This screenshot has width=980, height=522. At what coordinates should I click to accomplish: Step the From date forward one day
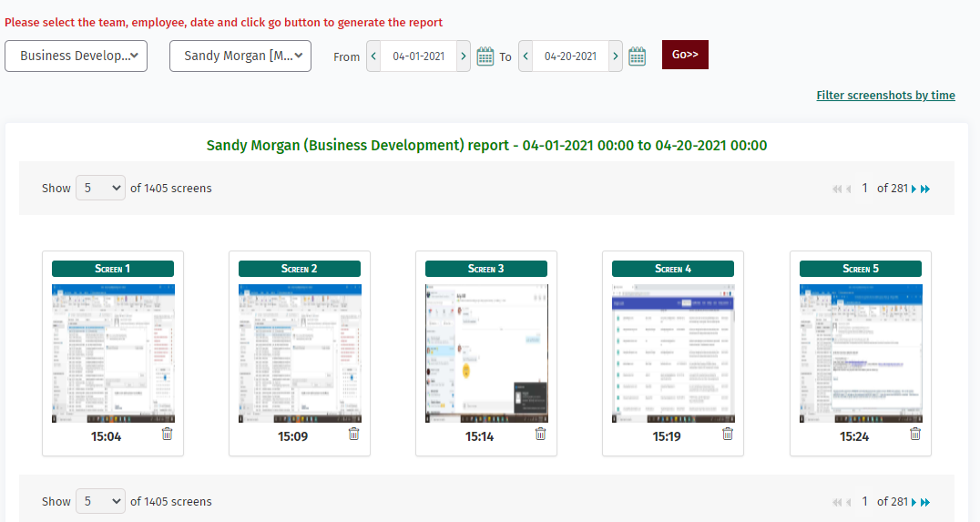click(x=464, y=56)
